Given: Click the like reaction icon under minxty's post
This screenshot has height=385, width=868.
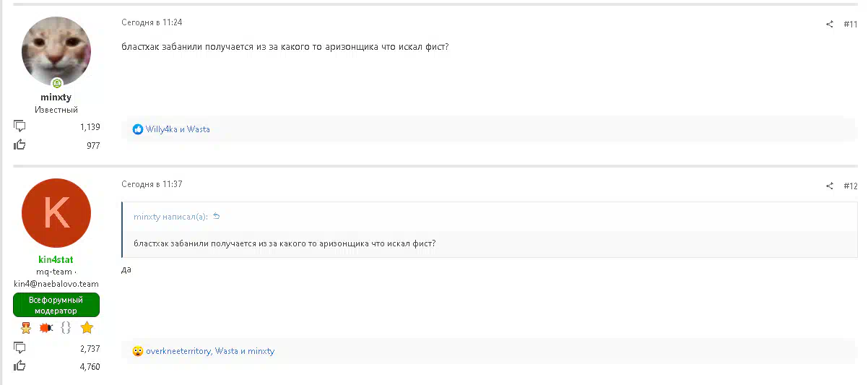Looking at the screenshot, I should [x=138, y=129].
